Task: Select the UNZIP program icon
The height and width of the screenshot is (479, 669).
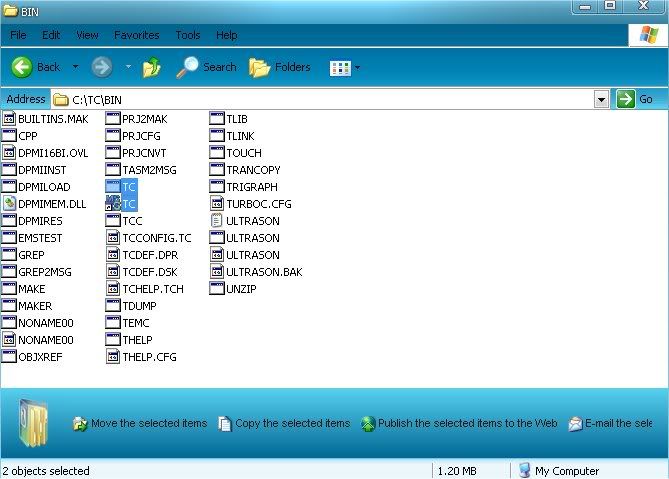Action: tap(217, 288)
